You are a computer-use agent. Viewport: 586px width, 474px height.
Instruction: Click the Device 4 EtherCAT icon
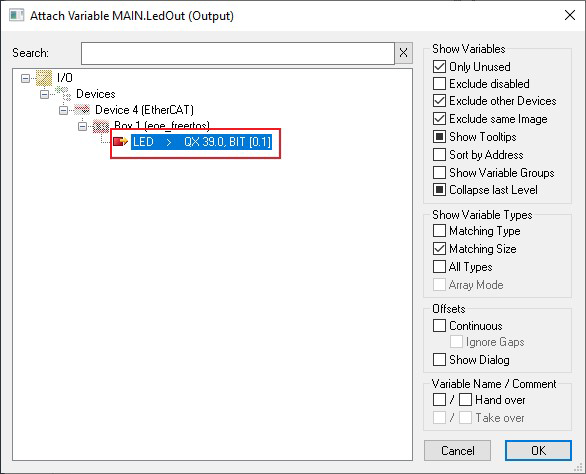click(82, 110)
